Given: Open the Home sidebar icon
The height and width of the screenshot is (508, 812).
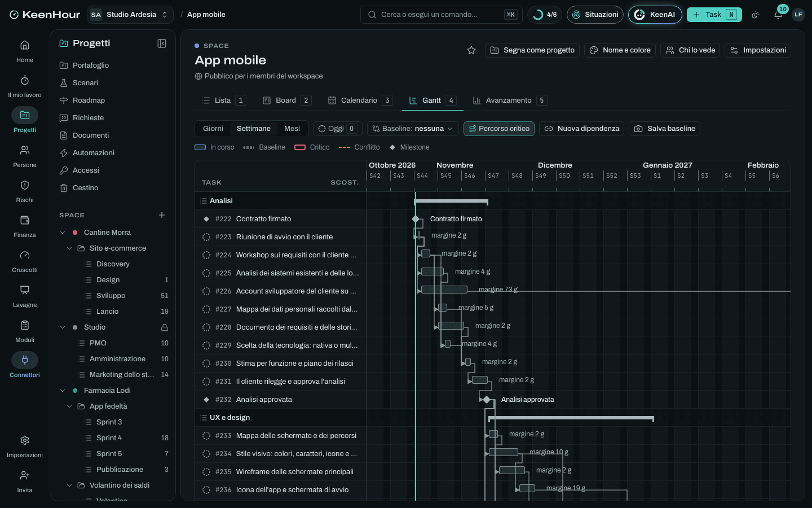Looking at the screenshot, I should coord(25,45).
